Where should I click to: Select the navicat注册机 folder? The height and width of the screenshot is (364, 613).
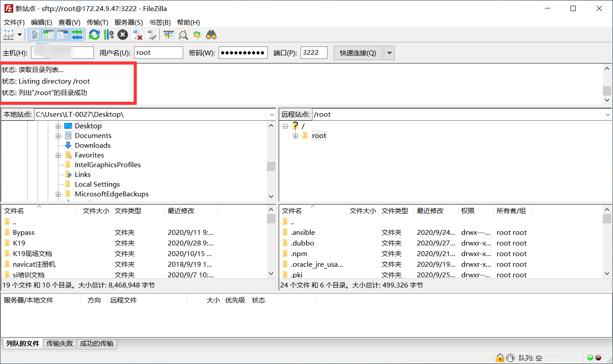(34, 264)
